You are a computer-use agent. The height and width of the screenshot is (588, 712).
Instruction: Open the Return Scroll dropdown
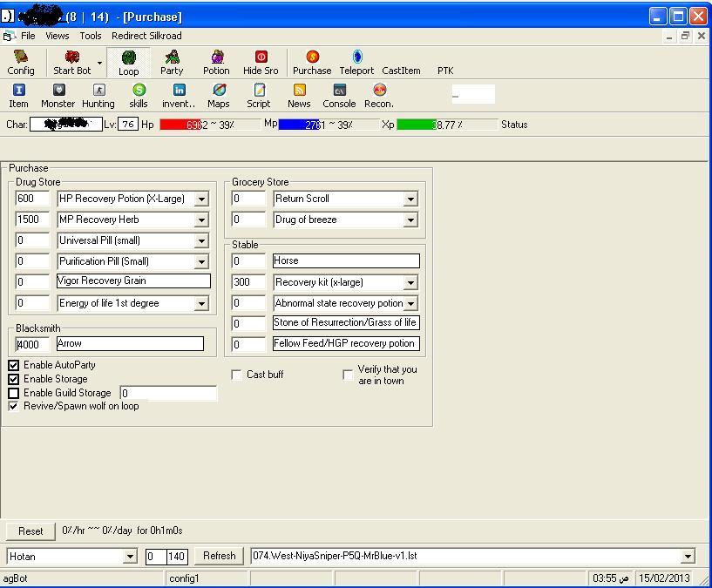[410, 199]
